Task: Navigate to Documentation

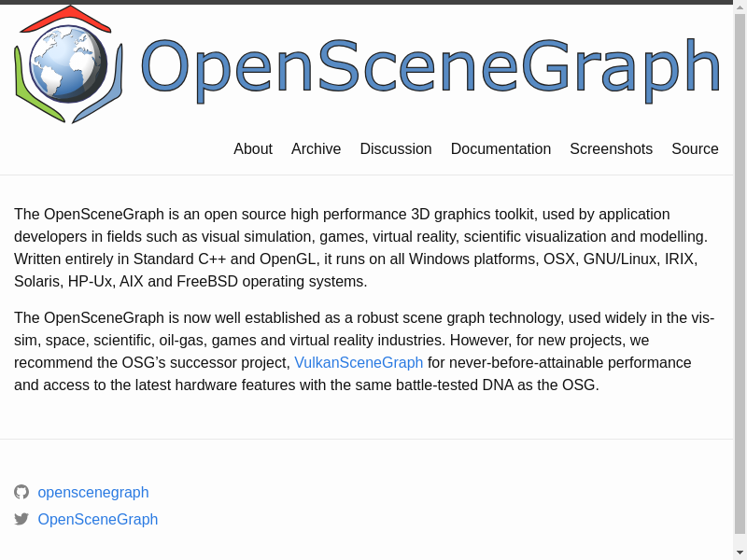Action: click(500, 149)
